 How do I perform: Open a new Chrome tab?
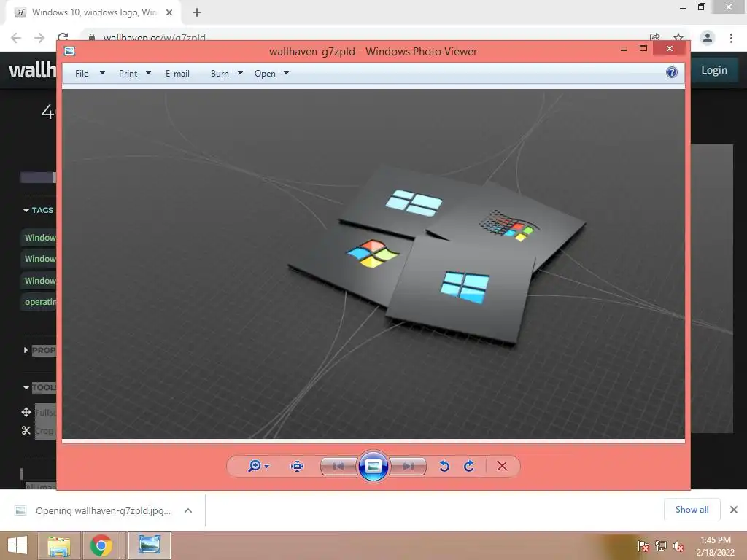tap(197, 12)
